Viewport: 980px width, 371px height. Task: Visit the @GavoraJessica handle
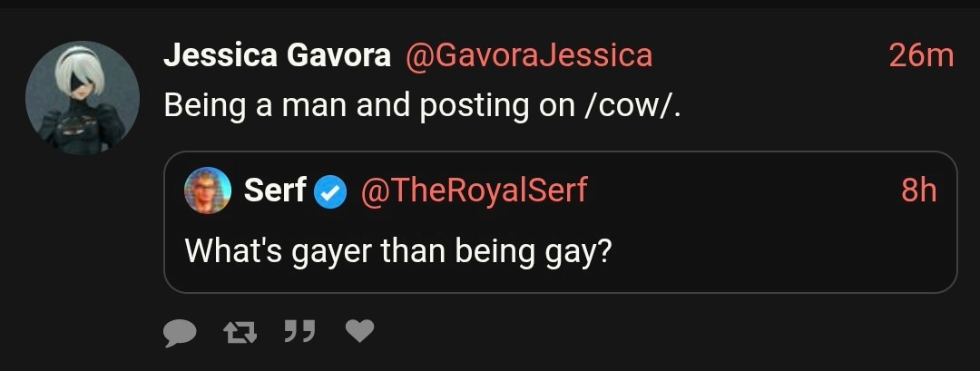[528, 56]
